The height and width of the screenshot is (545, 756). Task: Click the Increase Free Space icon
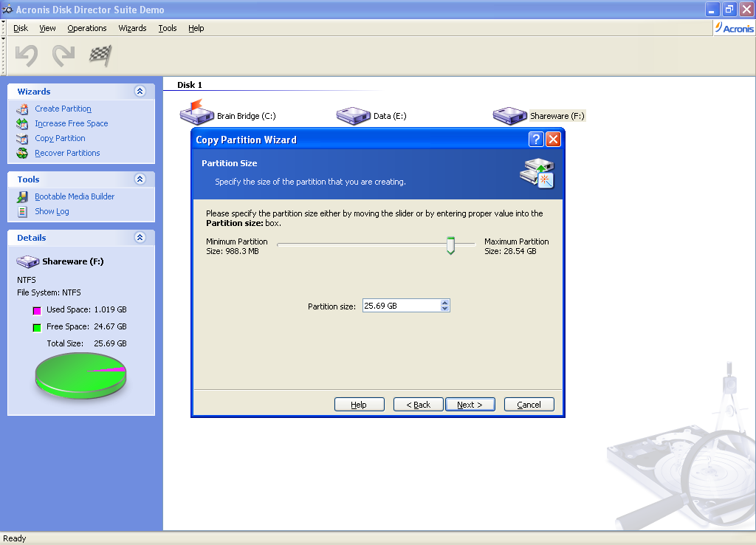(x=22, y=124)
